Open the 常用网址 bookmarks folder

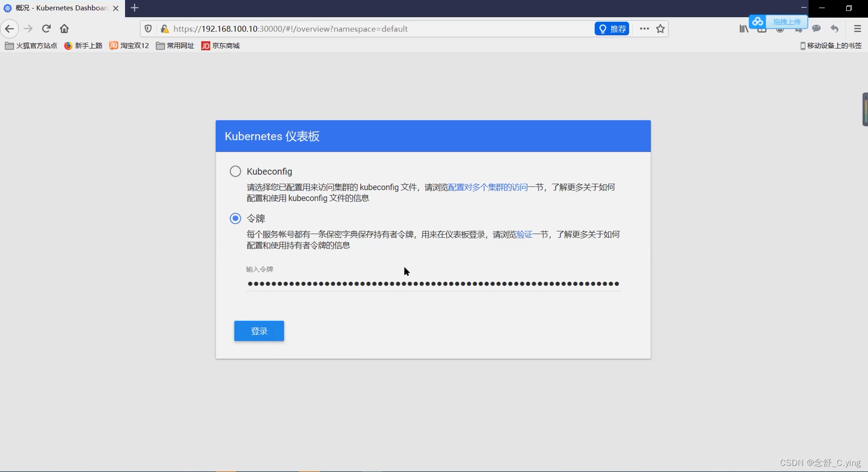pos(175,46)
